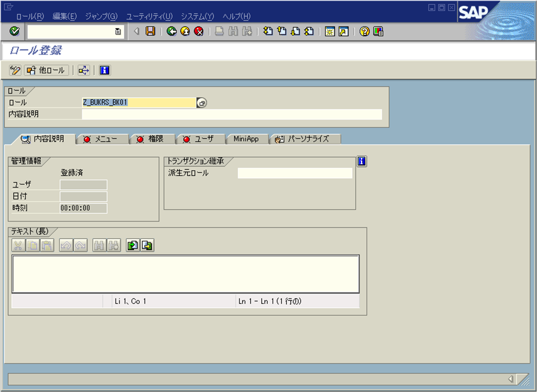The height and width of the screenshot is (392, 537).
Task: Click the role transfer icon beside 他ロール
Action: 83,70
